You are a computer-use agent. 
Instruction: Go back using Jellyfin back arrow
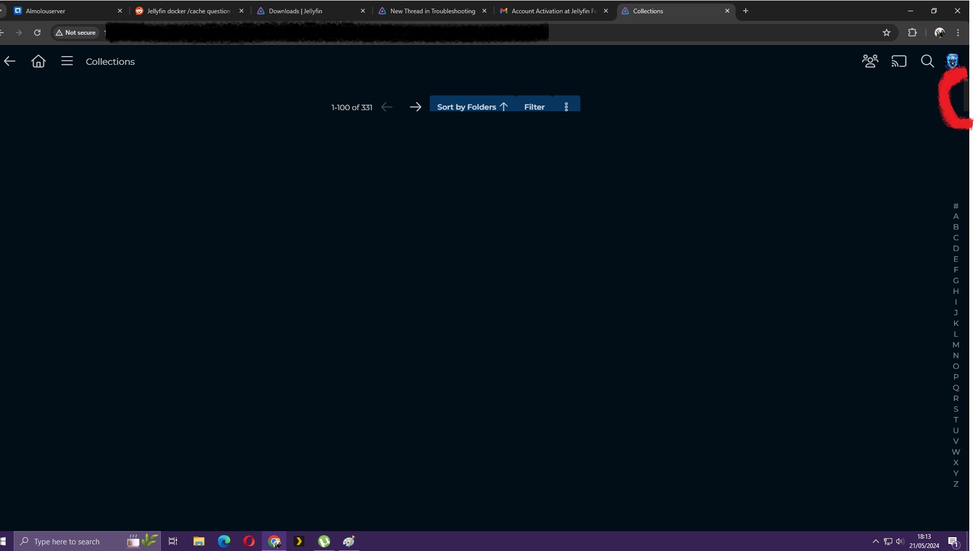pos(10,62)
